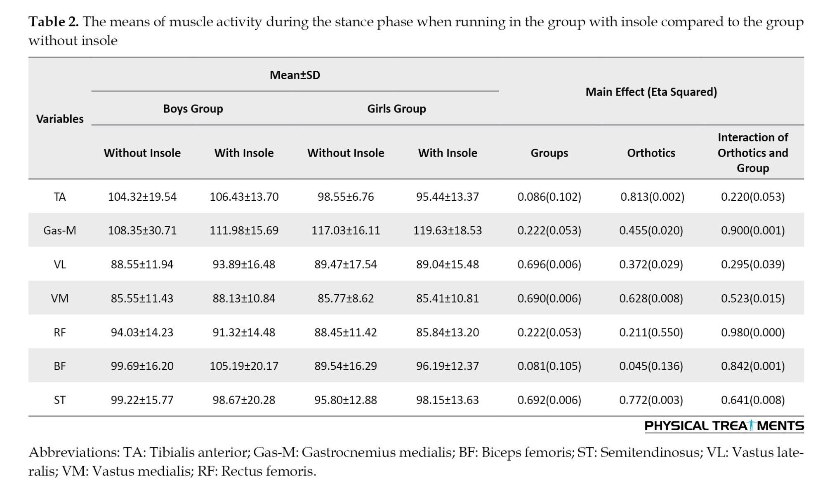The image size is (825, 504).
Task: Click the bold "Table 2." caption label
Action: pos(54,22)
